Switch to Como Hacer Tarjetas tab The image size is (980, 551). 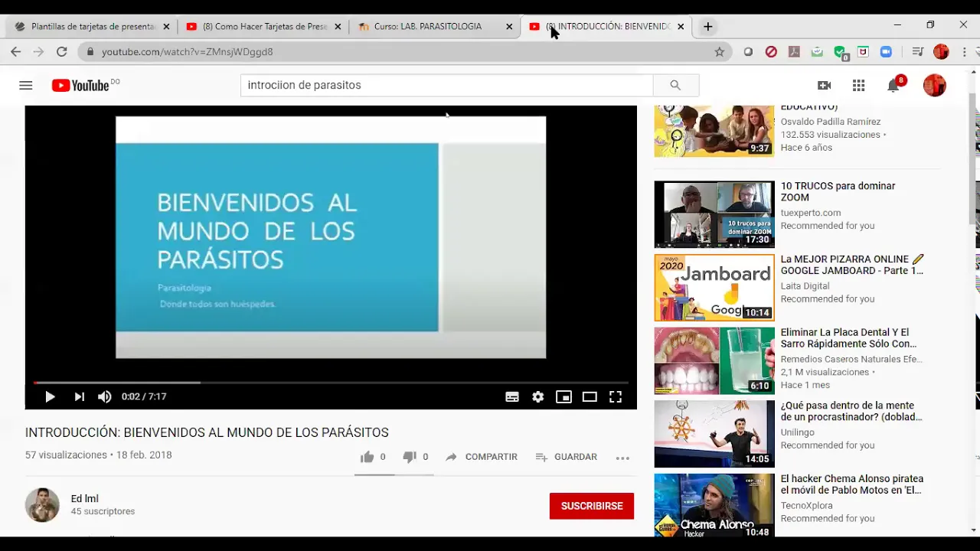pyautogui.click(x=263, y=26)
